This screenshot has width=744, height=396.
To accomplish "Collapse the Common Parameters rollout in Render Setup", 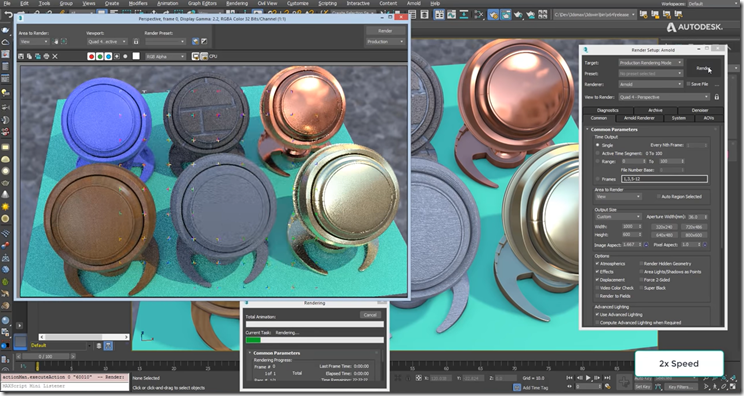I will [587, 129].
